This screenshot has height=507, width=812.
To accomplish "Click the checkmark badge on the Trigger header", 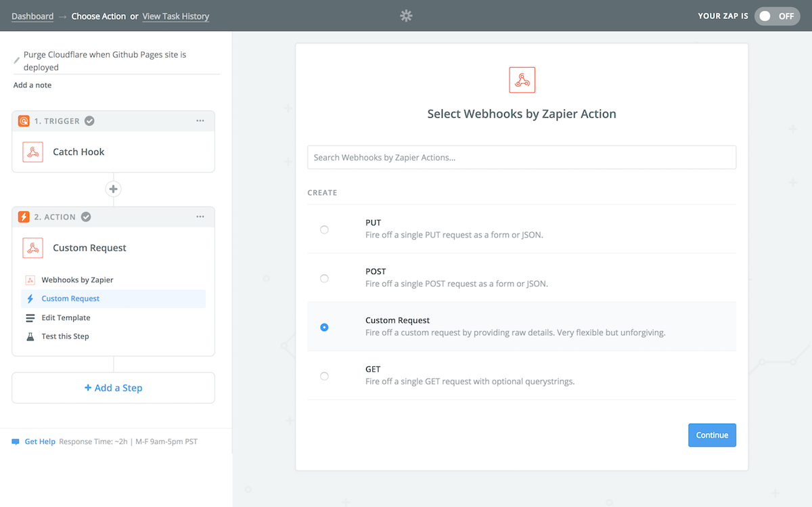I will coord(89,121).
